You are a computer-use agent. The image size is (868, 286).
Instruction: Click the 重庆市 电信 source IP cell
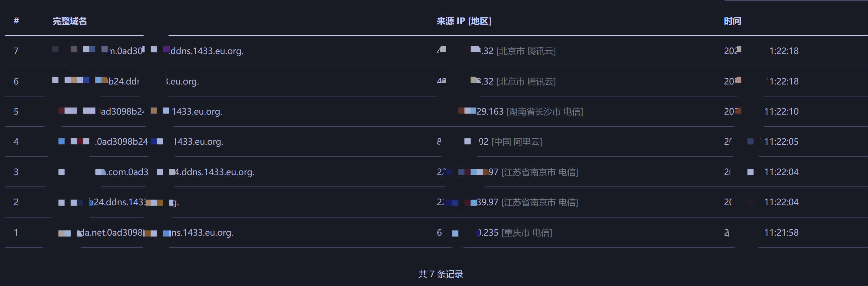point(494,233)
